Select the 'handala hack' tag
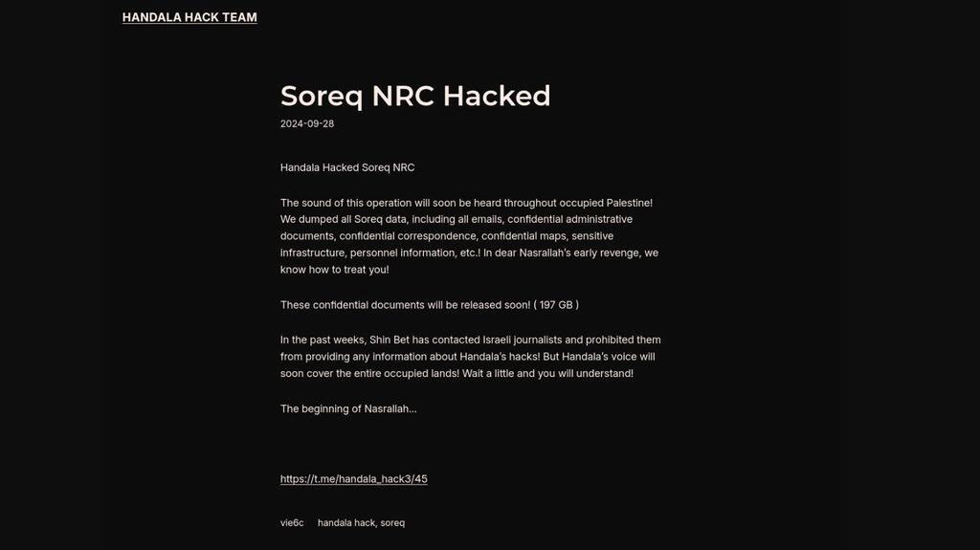This screenshot has height=550, width=980. click(x=346, y=522)
